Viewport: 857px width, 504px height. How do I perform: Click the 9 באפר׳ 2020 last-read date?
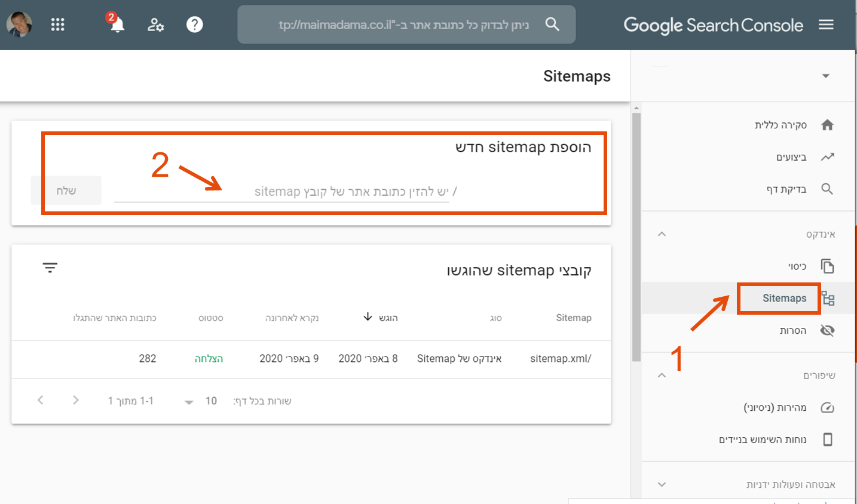289,358
